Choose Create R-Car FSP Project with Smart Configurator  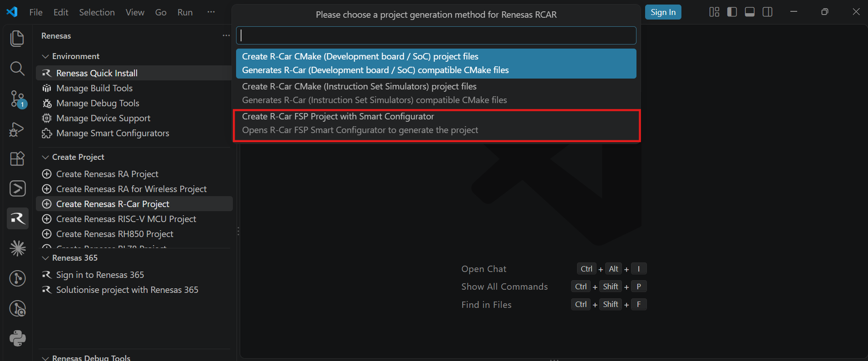tap(436, 124)
